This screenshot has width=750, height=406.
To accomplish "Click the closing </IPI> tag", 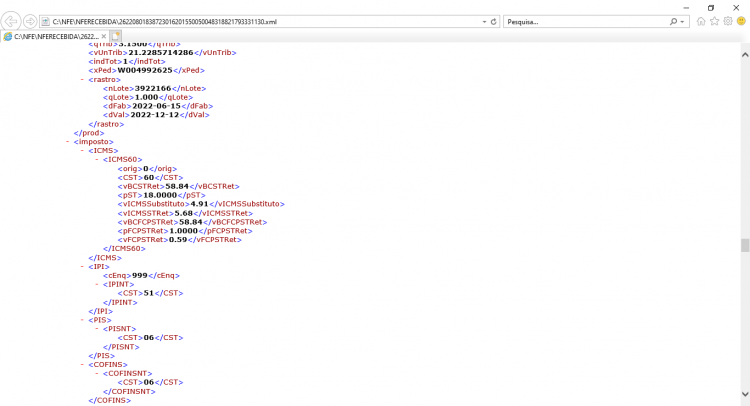I will [x=101, y=311].
